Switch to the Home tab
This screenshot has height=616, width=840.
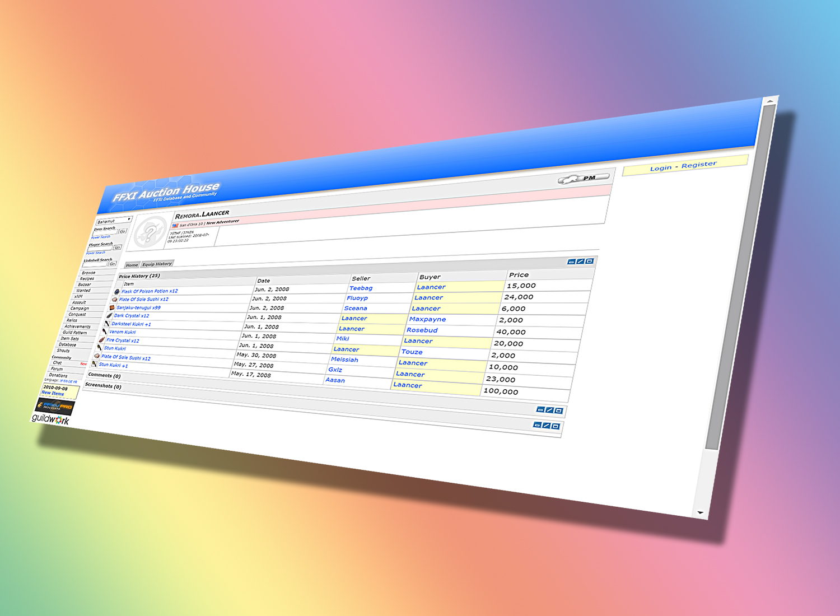tap(132, 265)
